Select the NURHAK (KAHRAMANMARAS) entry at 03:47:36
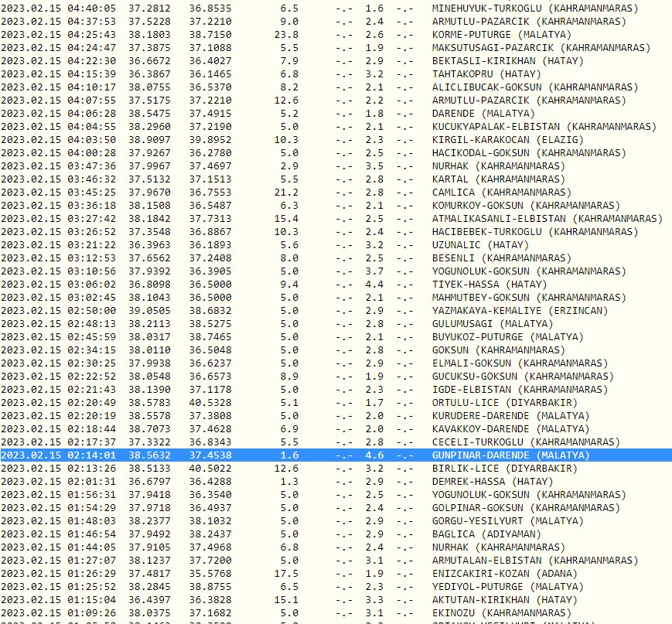 pos(336,166)
